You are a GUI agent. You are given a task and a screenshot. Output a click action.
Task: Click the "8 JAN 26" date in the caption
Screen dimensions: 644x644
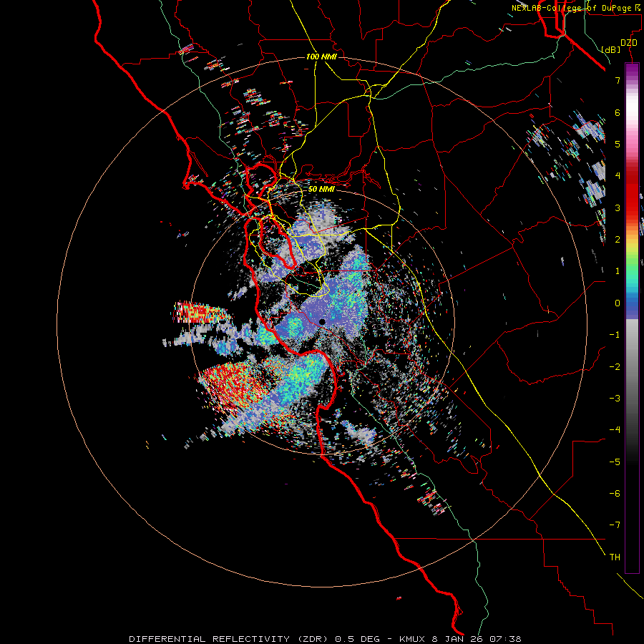pyautogui.click(x=457, y=639)
